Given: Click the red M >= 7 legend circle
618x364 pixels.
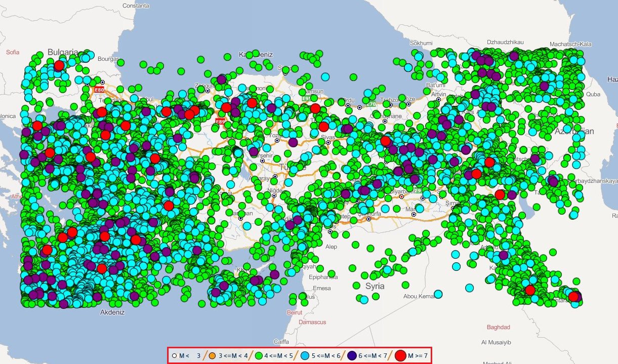Looking at the screenshot, I should click(401, 356).
